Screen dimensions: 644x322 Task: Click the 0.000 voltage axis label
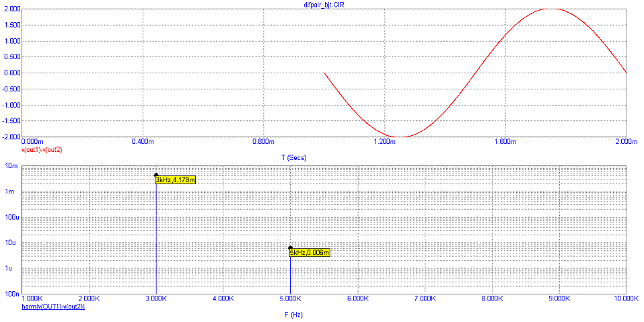coord(12,73)
